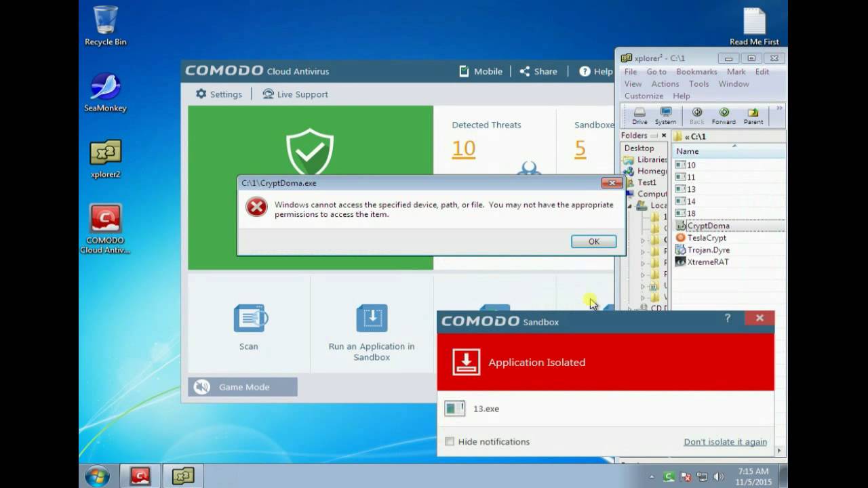This screenshot has width=868, height=488.
Task: Open help in COMODO Sandbox popup
Action: [x=728, y=318]
